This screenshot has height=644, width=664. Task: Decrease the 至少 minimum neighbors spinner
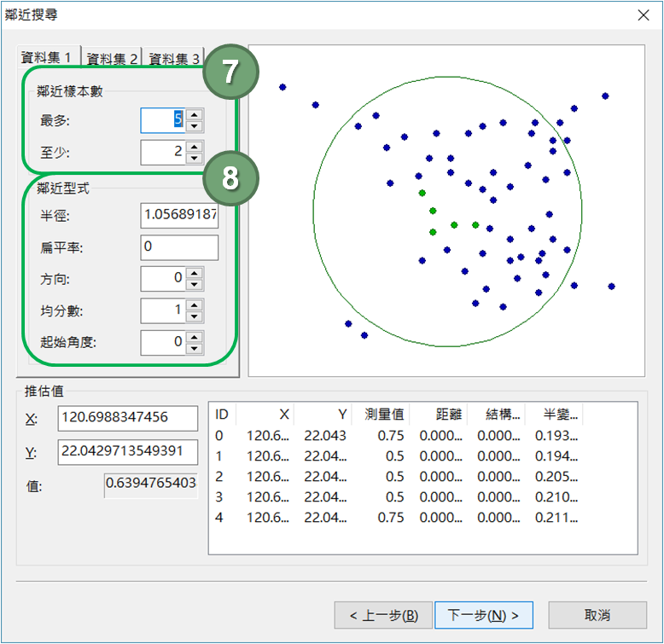click(195, 158)
